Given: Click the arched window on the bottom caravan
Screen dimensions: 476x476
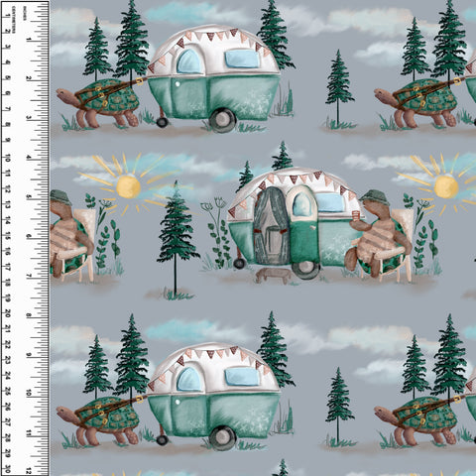Looking at the screenshot, I should pyautogui.click(x=188, y=380).
